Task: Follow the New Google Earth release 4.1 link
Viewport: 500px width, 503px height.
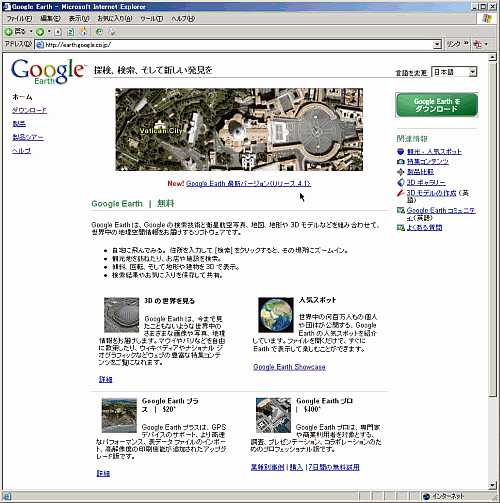Action: click(x=248, y=183)
